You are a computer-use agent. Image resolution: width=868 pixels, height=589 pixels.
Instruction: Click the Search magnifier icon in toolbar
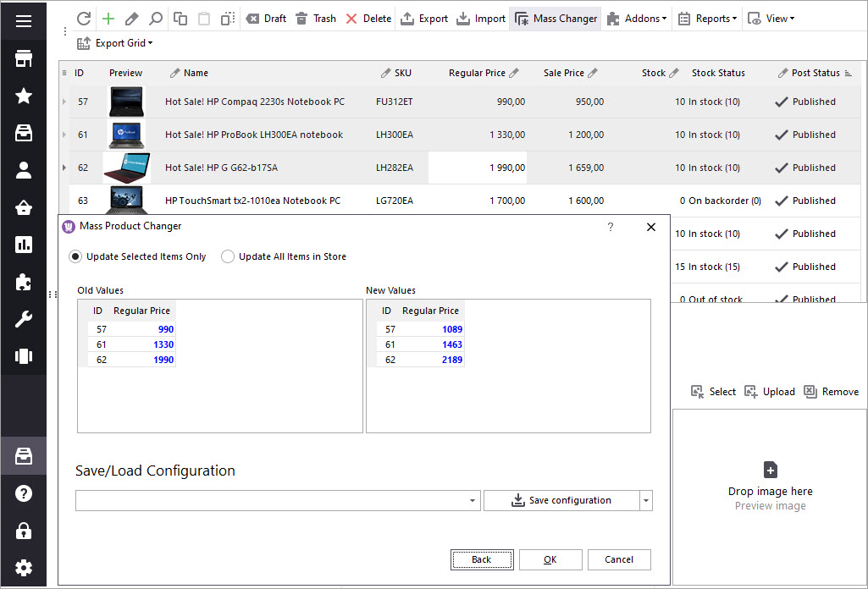[156, 19]
